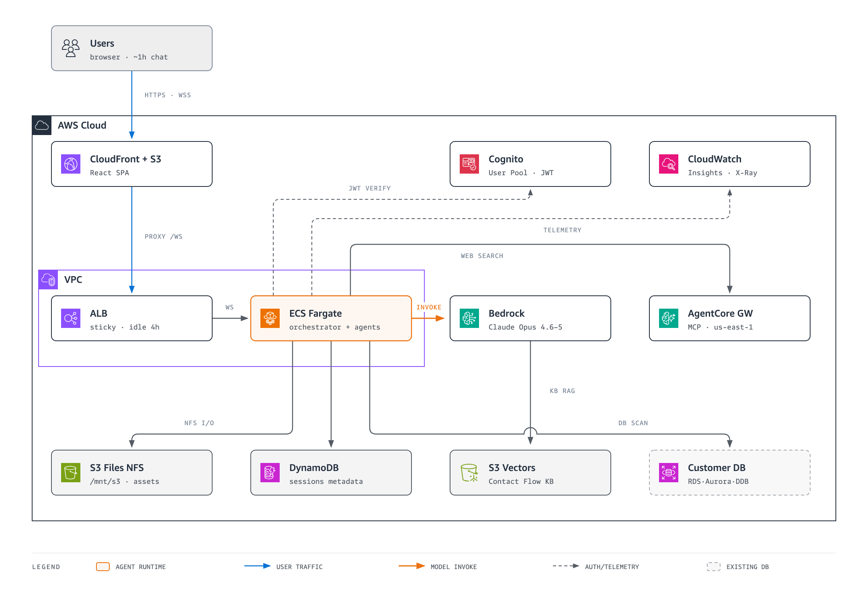Screen dimensions: 868x598
Task: Click the 'CloudFront + S3' title
Action: [x=125, y=159]
